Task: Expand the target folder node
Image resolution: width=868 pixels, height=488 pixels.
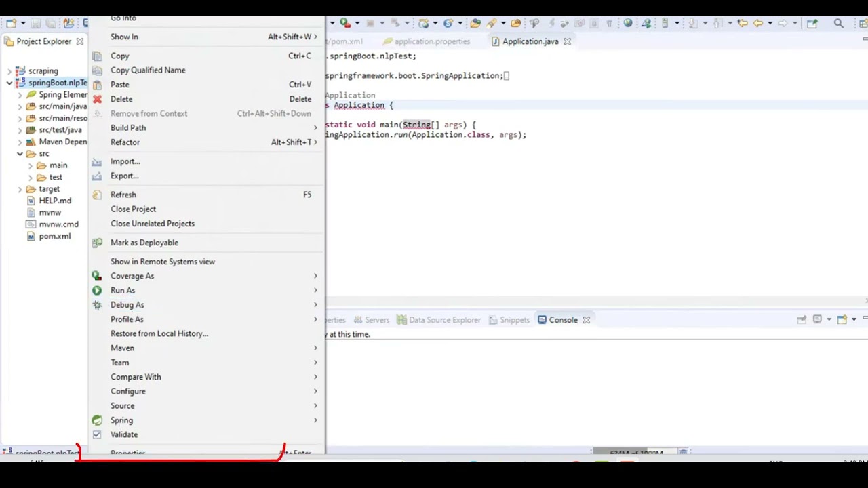Action: tap(20, 189)
